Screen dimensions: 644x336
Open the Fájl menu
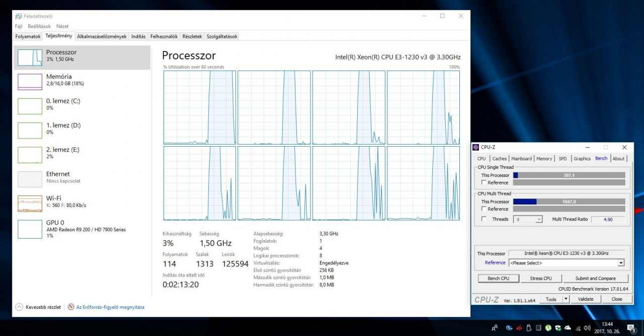[19, 26]
